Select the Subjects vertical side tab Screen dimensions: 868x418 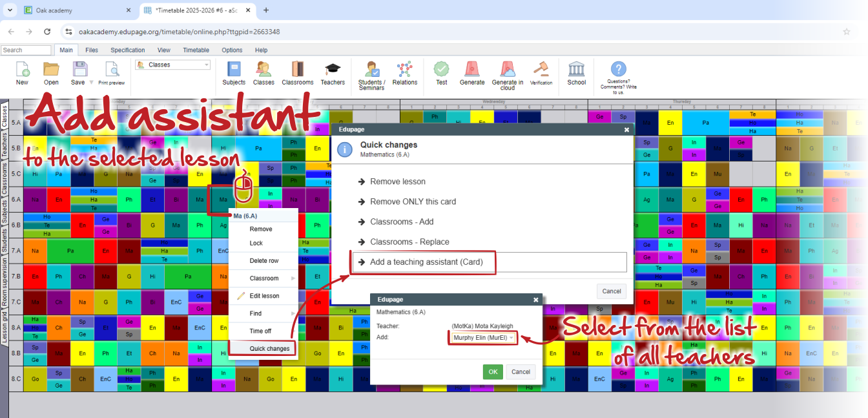point(5,212)
